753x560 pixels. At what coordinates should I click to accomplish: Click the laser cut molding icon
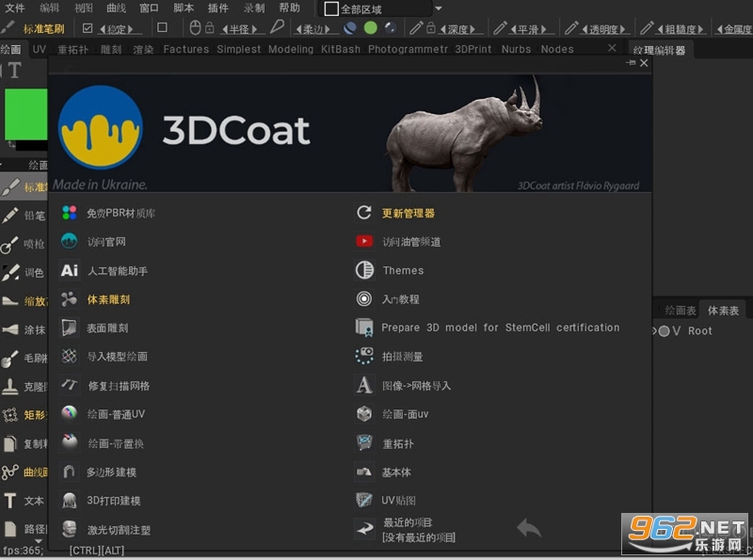(69, 529)
